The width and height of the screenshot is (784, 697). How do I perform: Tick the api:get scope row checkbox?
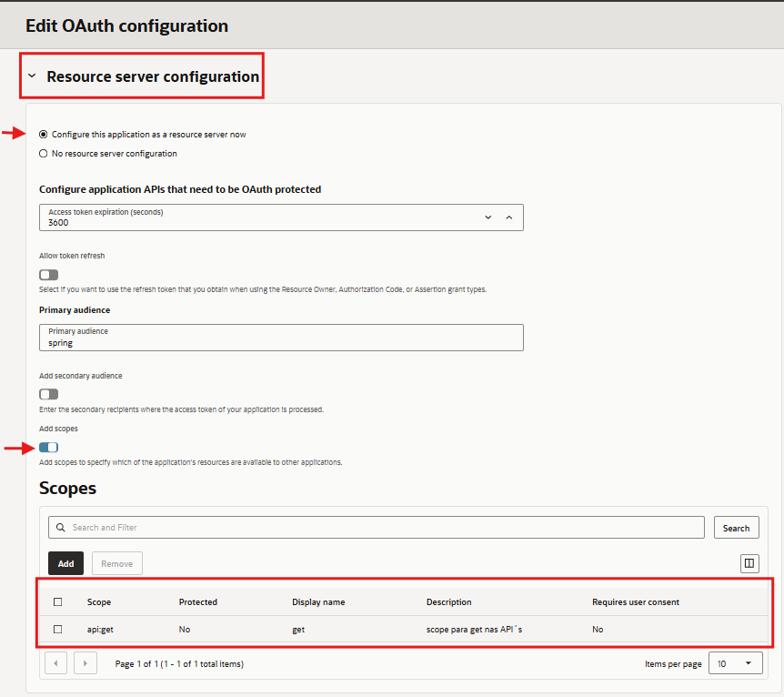coord(58,630)
